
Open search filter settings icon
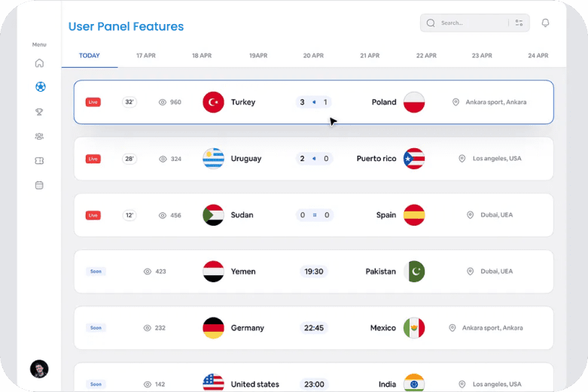click(x=519, y=23)
